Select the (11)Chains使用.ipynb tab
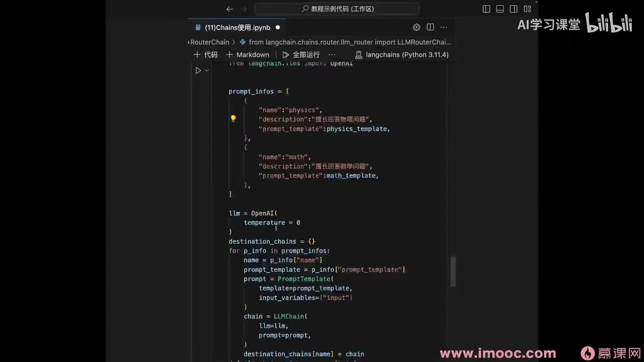 pos(237,28)
